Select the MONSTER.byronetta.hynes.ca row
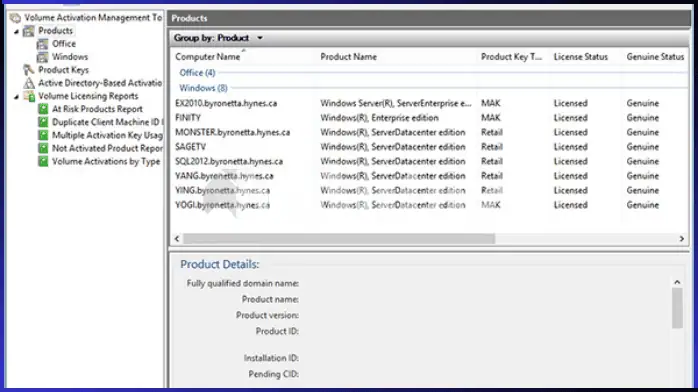Screen dimensions: 698x392 click(430, 133)
